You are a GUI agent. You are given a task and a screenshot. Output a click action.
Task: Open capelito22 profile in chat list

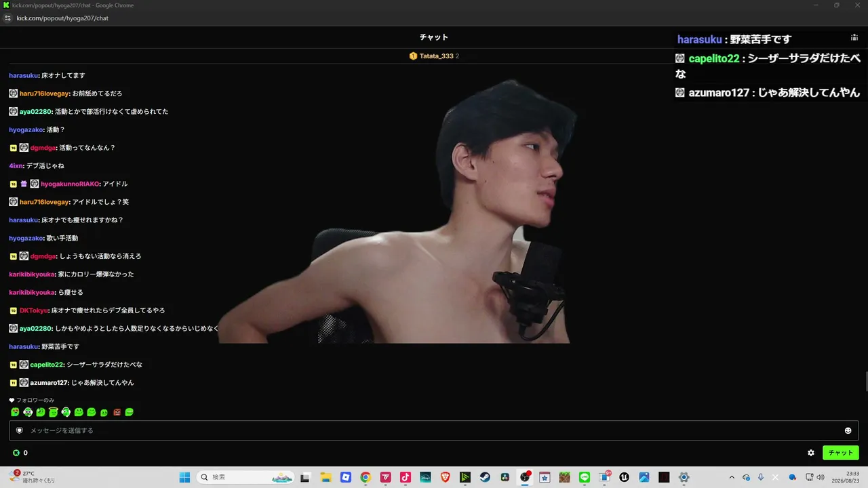coord(47,365)
